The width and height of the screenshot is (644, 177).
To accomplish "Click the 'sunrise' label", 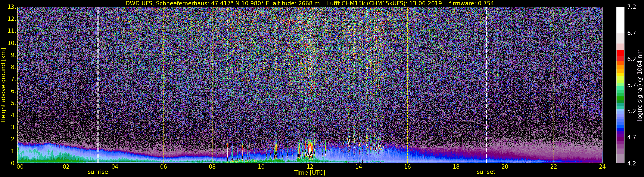I will tap(98, 172).
